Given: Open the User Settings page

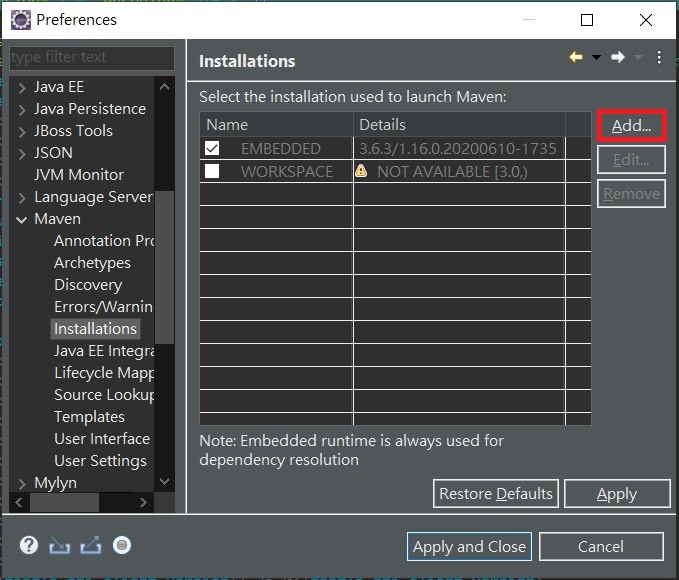Looking at the screenshot, I should (x=100, y=461).
